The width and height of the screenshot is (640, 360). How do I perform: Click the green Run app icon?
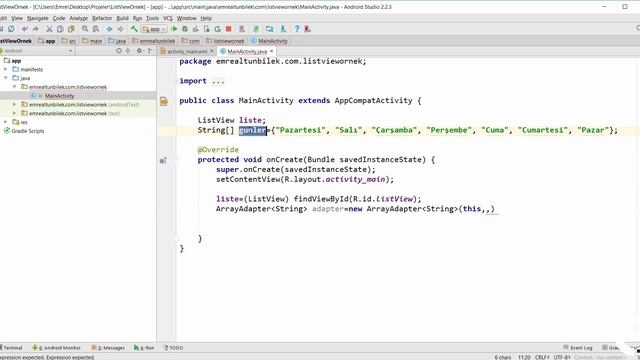click(x=175, y=29)
